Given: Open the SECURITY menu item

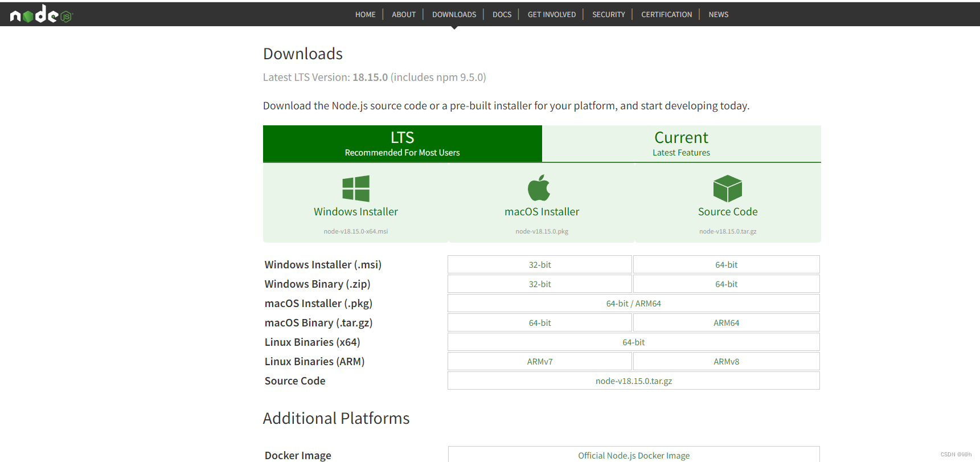Looking at the screenshot, I should click(608, 14).
